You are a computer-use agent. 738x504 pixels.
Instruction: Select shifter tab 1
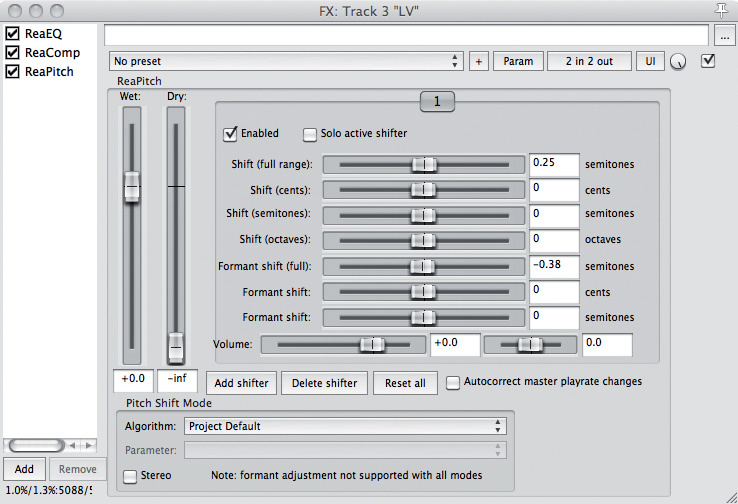pyautogui.click(x=437, y=101)
